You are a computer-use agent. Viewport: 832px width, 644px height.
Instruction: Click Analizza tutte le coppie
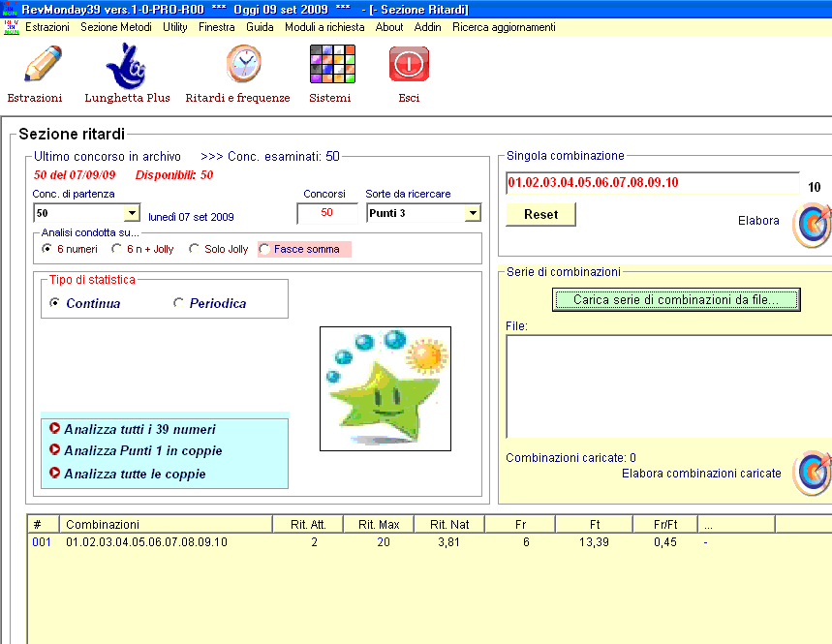pos(135,474)
